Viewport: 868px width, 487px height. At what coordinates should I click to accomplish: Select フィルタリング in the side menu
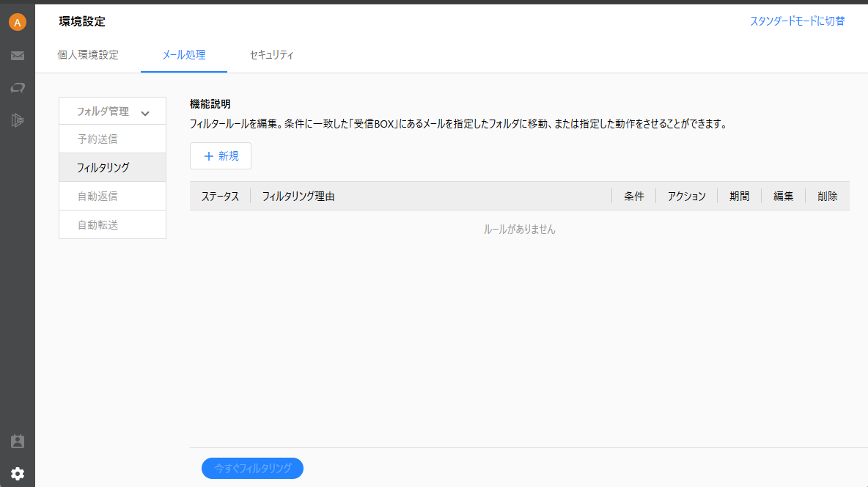pyautogui.click(x=112, y=167)
